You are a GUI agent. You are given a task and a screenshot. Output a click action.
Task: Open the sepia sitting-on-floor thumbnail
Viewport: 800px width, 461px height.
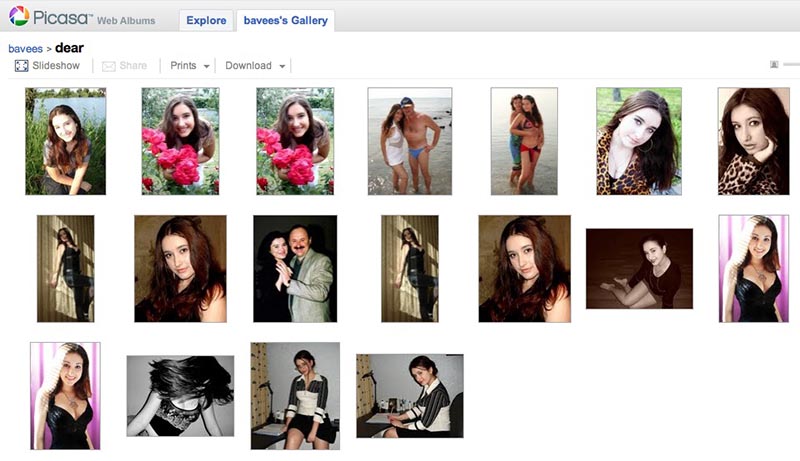(639, 269)
